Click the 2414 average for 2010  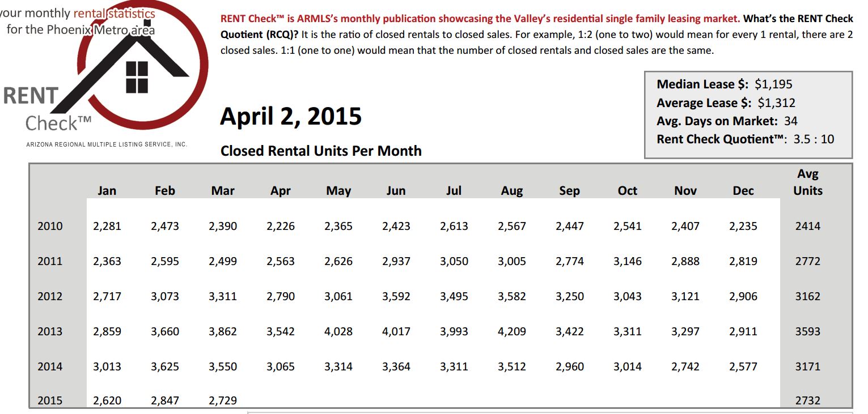808,227
